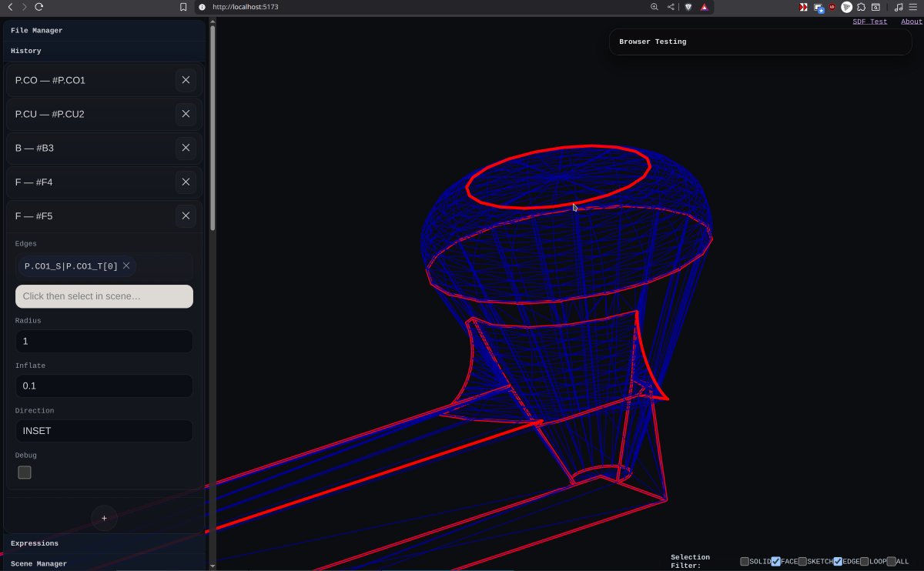
Task: Delete history entry F — #F5
Action: (186, 216)
